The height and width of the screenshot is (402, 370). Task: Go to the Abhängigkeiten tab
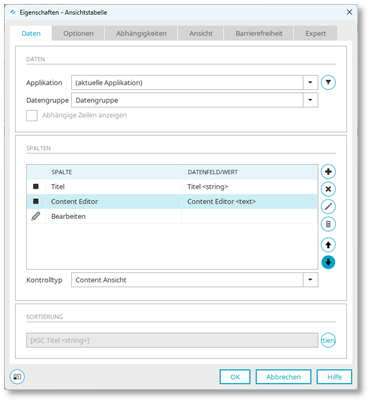coord(141,33)
